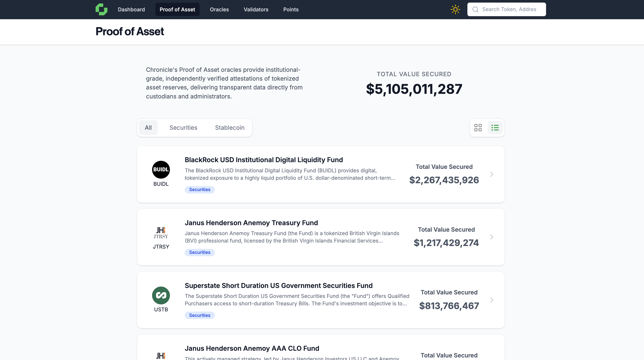Open BlackRock USD Institutional Digital Liquidity Fund
The width and height of the screenshot is (644, 360).
[x=264, y=160]
